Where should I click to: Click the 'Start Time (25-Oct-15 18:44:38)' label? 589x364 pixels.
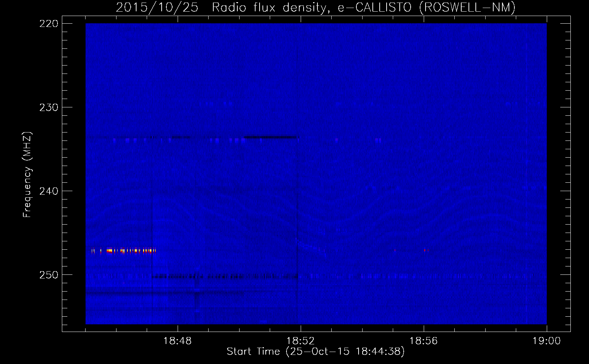click(316, 352)
